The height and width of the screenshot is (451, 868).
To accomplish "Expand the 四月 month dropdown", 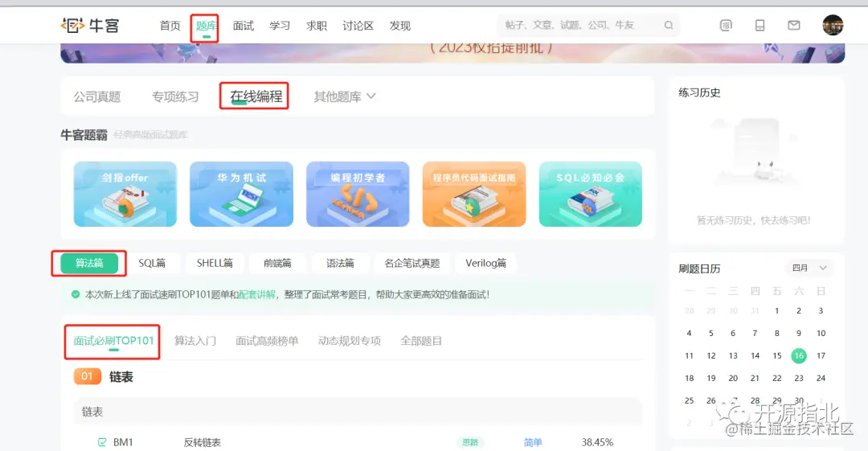I will [x=809, y=269].
